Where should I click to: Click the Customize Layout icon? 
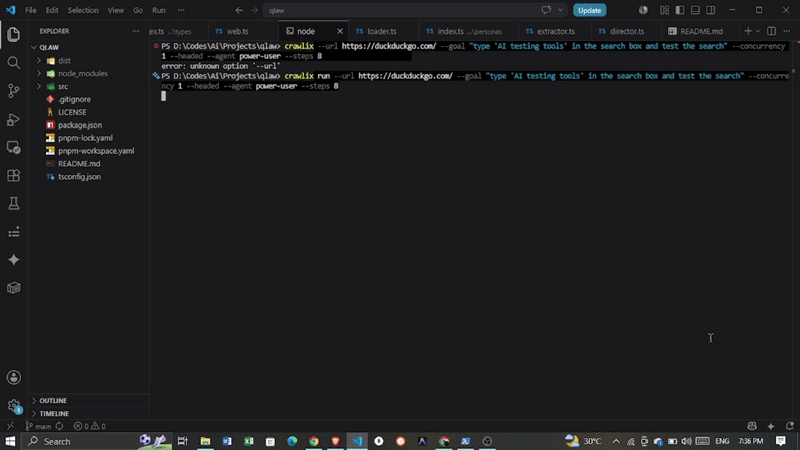664,10
